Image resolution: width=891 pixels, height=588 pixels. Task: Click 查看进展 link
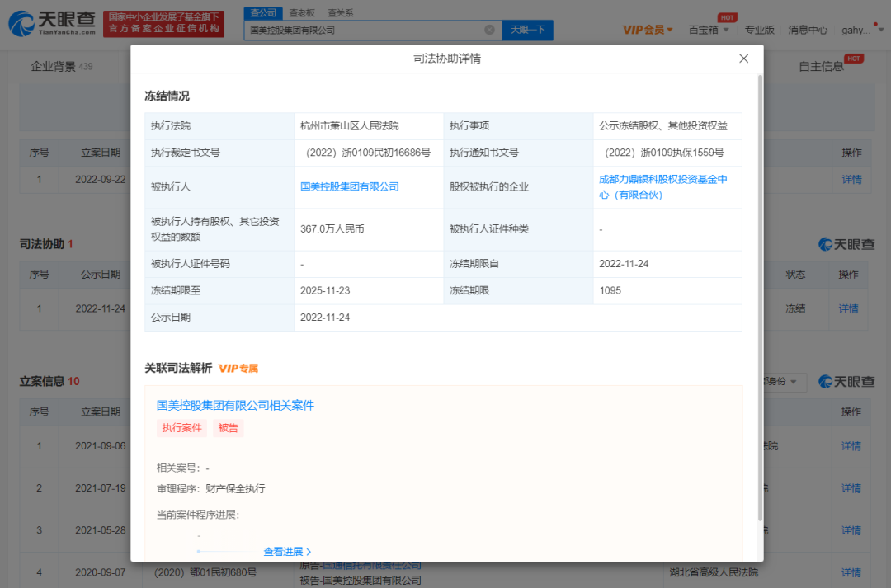(x=287, y=552)
